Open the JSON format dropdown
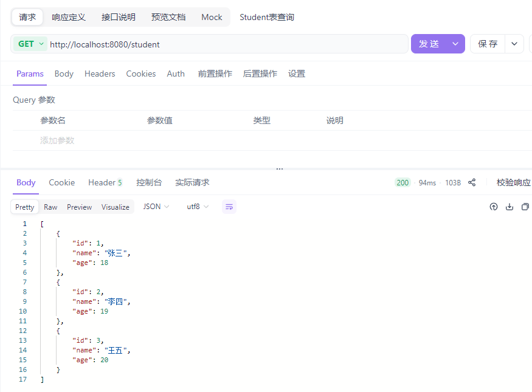This screenshot has width=532, height=392. 155,207
